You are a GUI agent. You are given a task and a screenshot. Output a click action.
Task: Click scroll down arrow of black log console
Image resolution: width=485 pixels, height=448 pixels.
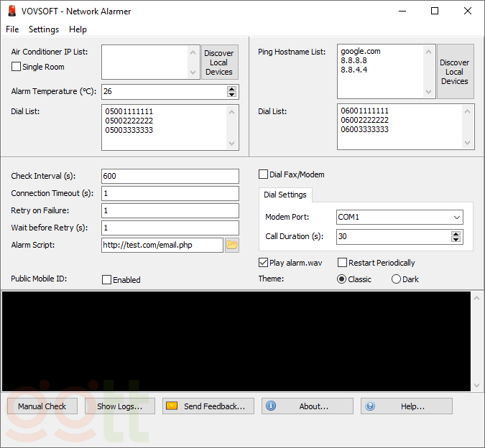click(476, 386)
